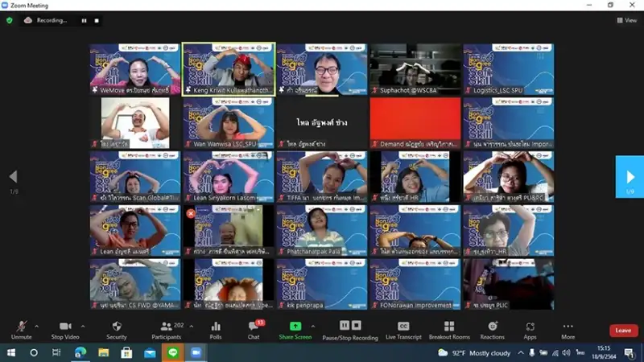Open Breakout Rooms
Image resolution: width=644 pixels, height=362 pixels.
[x=449, y=330]
